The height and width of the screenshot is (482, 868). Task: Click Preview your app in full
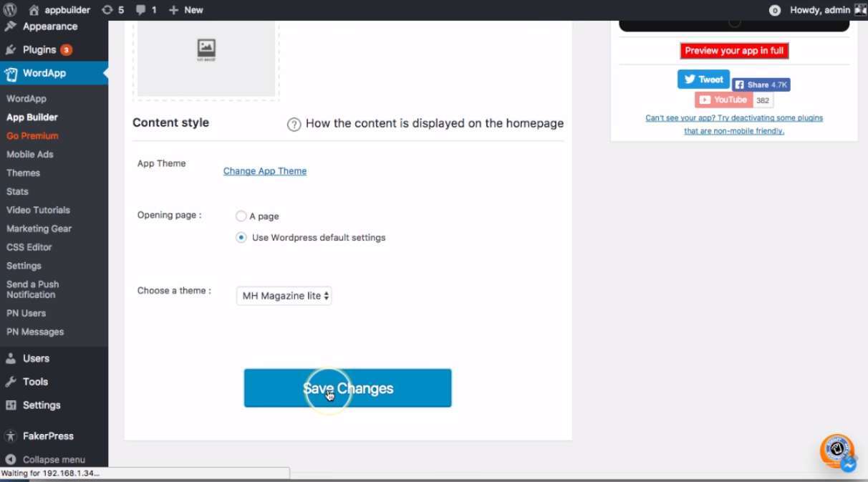pos(734,51)
